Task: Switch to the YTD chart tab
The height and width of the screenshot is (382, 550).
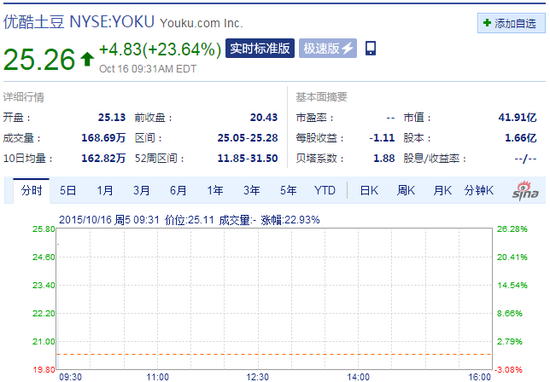Action: tap(325, 191)
